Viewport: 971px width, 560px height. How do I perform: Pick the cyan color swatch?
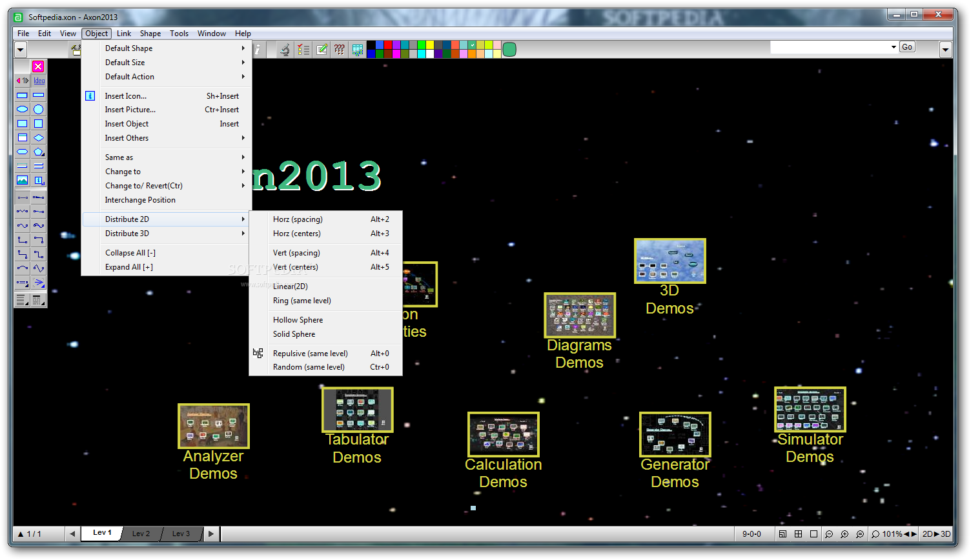(422, 54)
